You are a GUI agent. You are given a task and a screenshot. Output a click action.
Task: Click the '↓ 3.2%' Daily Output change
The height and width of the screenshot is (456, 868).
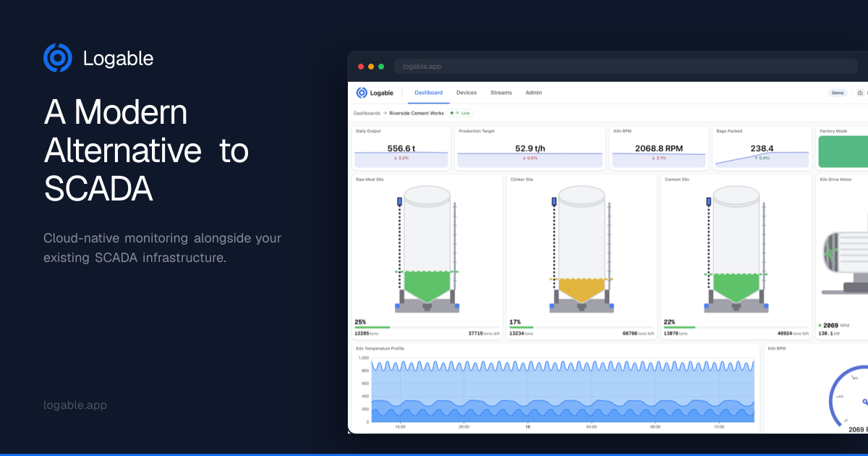[x=401, y=158]
